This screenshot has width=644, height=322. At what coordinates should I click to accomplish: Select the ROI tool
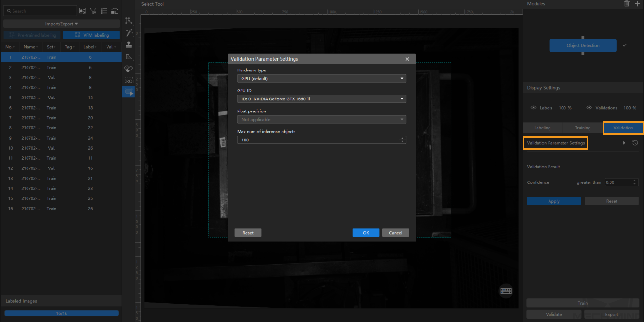129,81
